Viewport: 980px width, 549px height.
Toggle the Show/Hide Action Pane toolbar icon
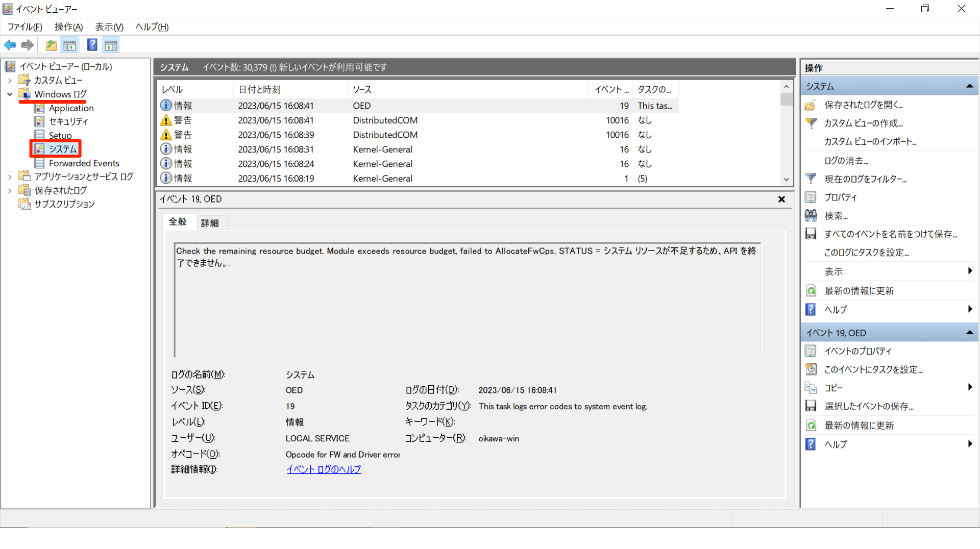(111, 45)
